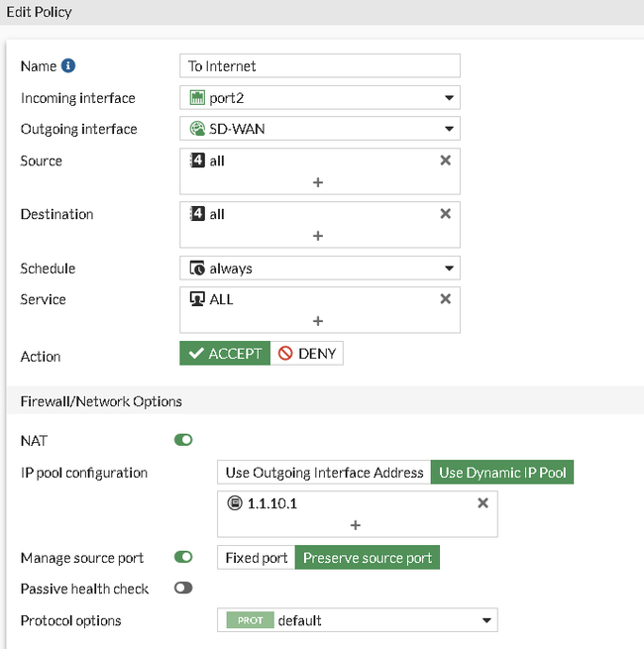Remove the ALL service entry
The image size is (644, 649).
pos(445,299)
